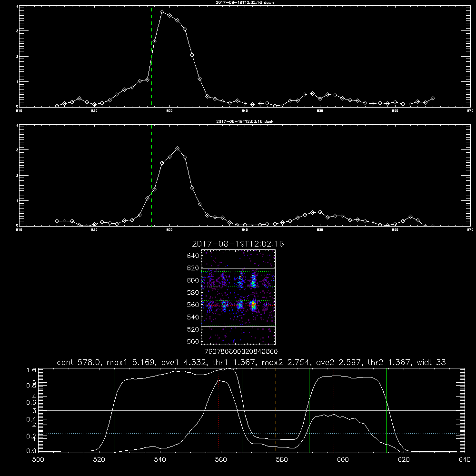
Task: Click heatmap y-axis label '540'
Action: (193, 317)
